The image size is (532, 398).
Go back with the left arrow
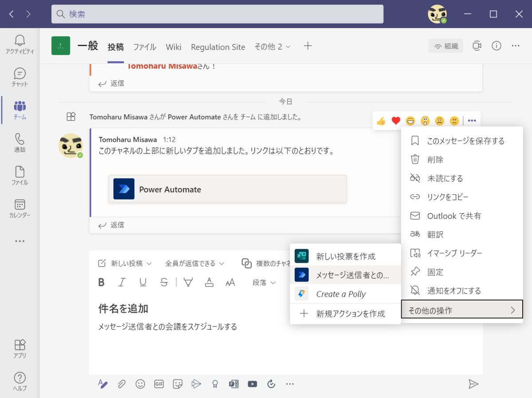(12, 14)
